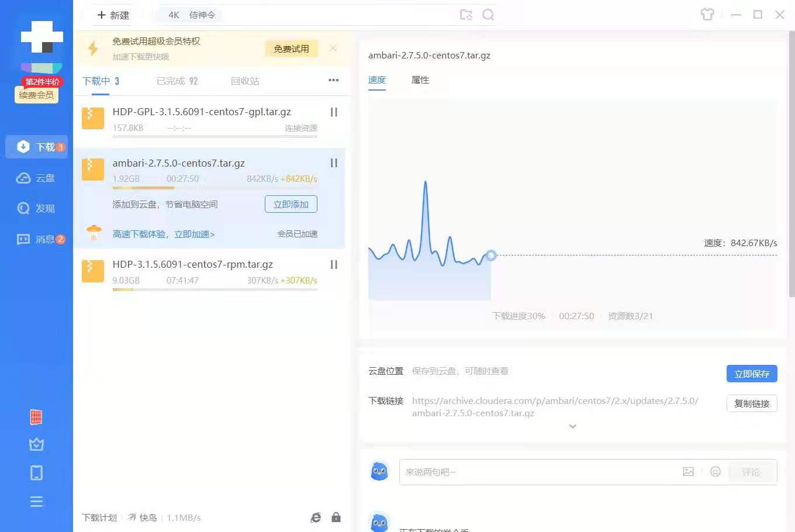Pause the HDP-GPL-3.1.5.6091 download

[334, 112]
